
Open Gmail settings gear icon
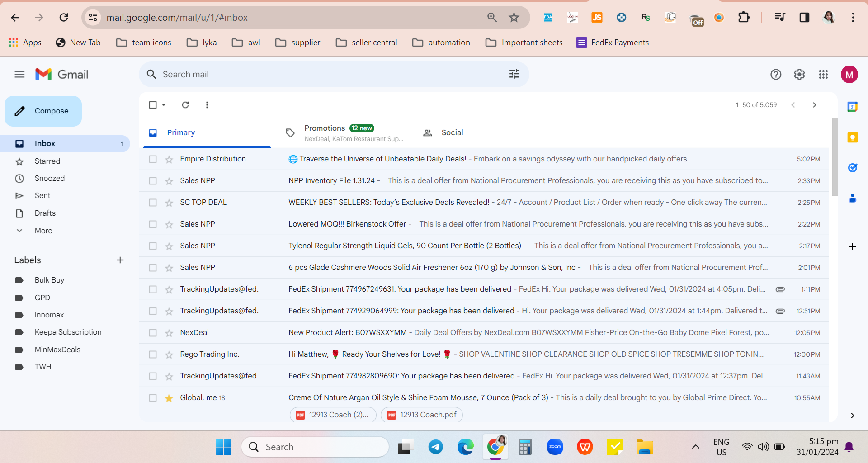(x=799, y=74)
